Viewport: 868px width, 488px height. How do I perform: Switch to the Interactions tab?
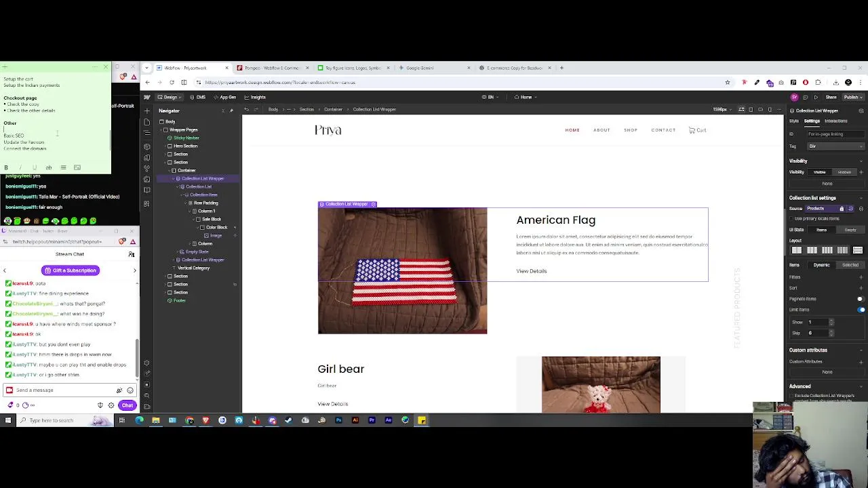835,121
